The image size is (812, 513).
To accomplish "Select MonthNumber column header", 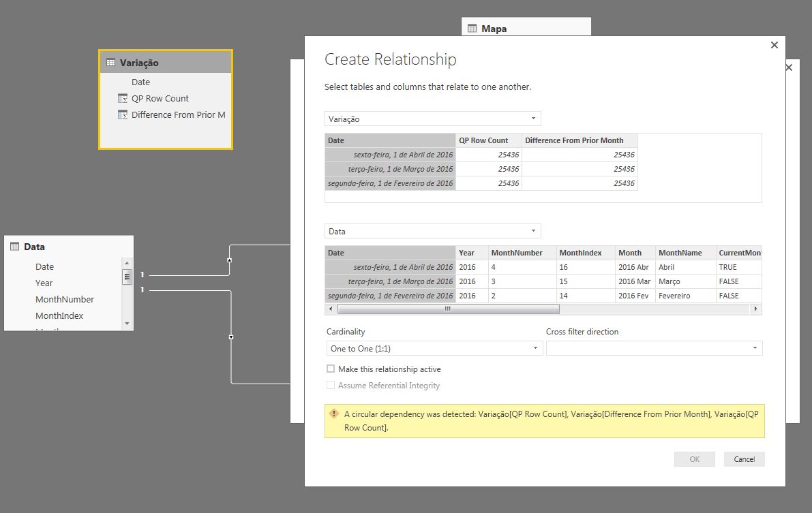I will pos(522,253).
